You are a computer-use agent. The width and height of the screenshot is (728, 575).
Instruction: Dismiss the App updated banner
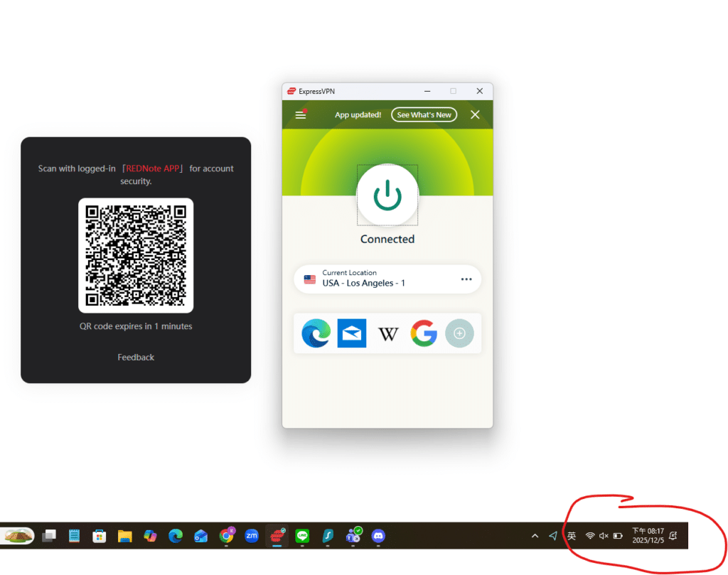(x=475, y=114)
